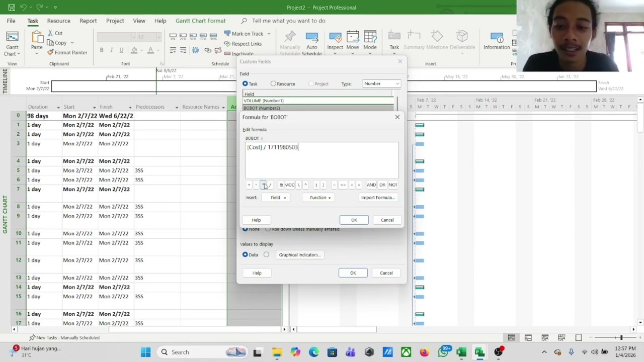Viewport: 644px width, 362px height.
Task: Click the Outdent Task icon
Action: pyautogui.click(x=173, y=50)
